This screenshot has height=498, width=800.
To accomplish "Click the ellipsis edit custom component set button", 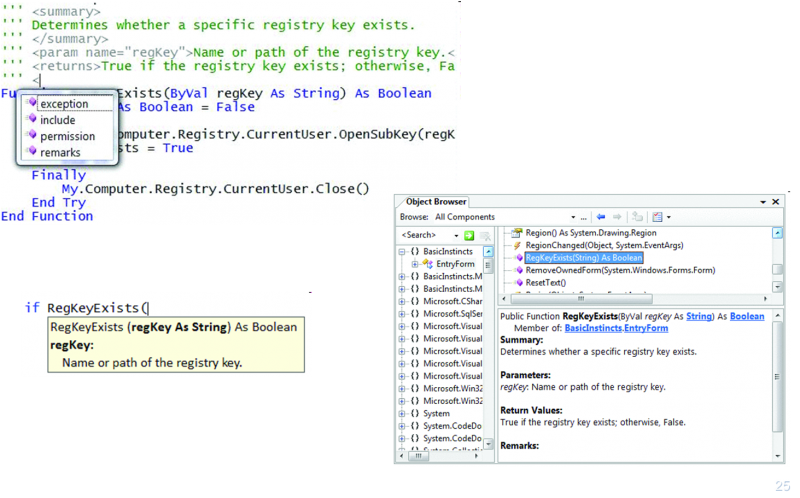I will (x=583, y=217).
